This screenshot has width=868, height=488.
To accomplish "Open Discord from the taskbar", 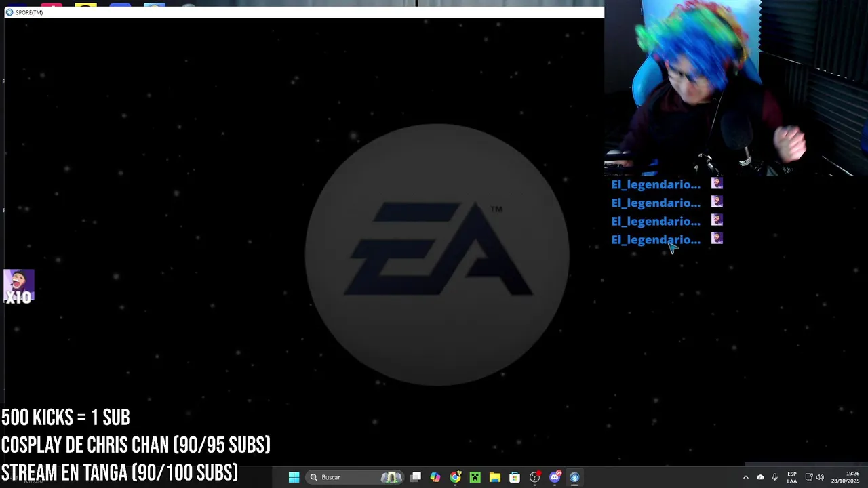I will point(555,477).
